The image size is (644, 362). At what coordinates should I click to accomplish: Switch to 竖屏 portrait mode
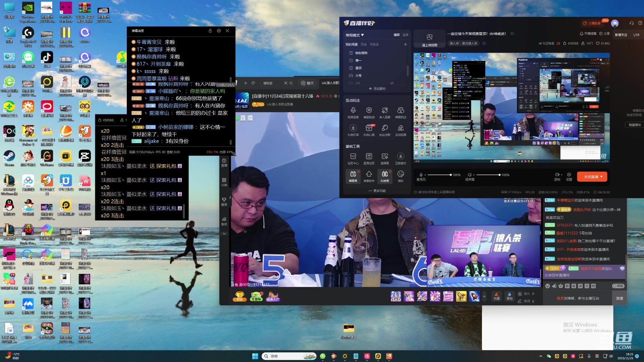[406, 35]
